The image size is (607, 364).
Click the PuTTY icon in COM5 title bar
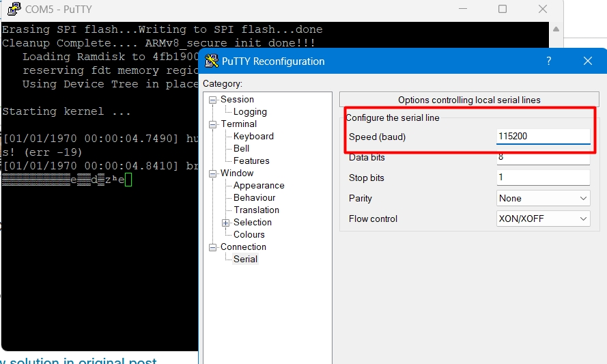pos(13,10)
